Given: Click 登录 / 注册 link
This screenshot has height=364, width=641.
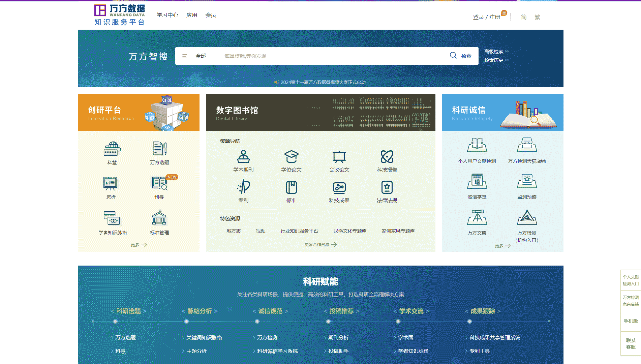Looking at the screenshot, I should (486, 17).
